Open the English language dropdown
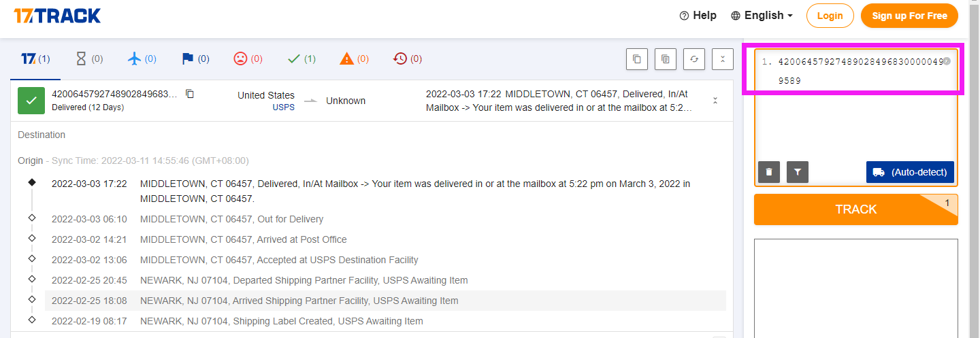This screenshot has width=980, height=338. click(x=762, y=16)
